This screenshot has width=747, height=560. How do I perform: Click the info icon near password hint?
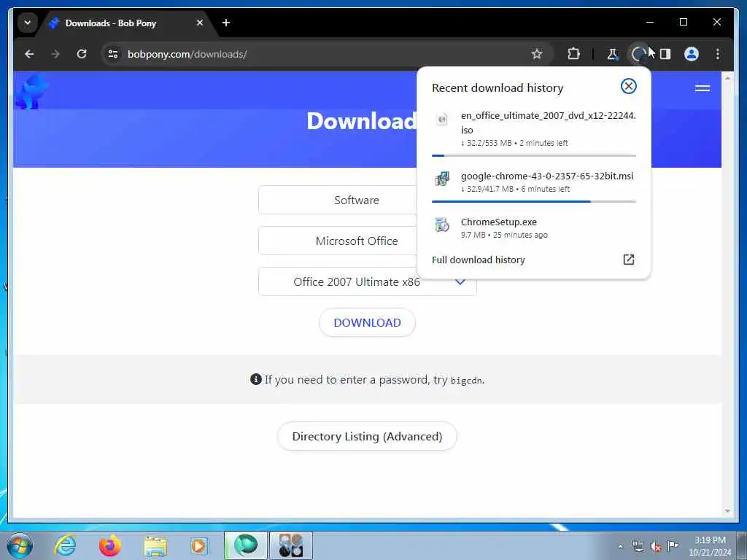[256, 379]
